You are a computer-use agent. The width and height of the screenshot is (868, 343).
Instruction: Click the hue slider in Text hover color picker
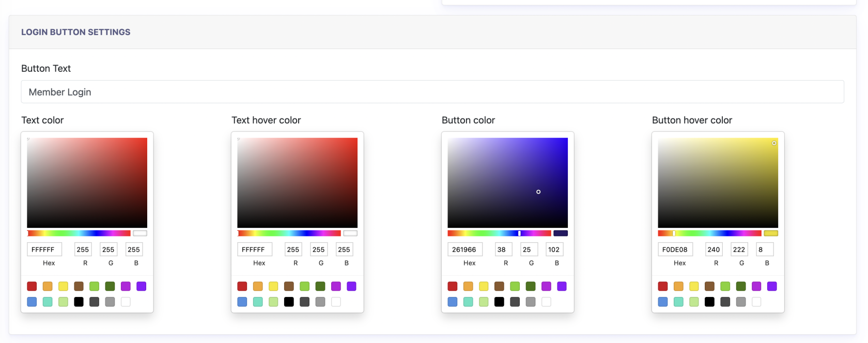point(289,233)
